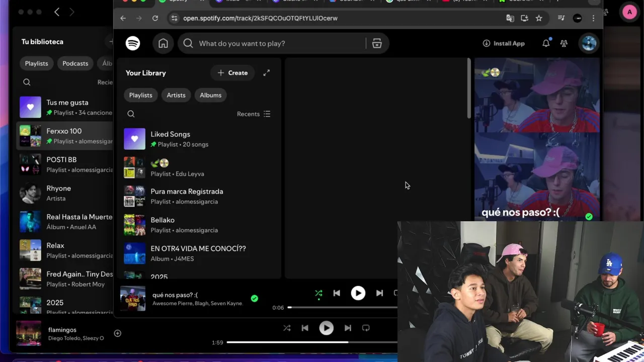Open Liked Songs playlist

click(199, 139)
